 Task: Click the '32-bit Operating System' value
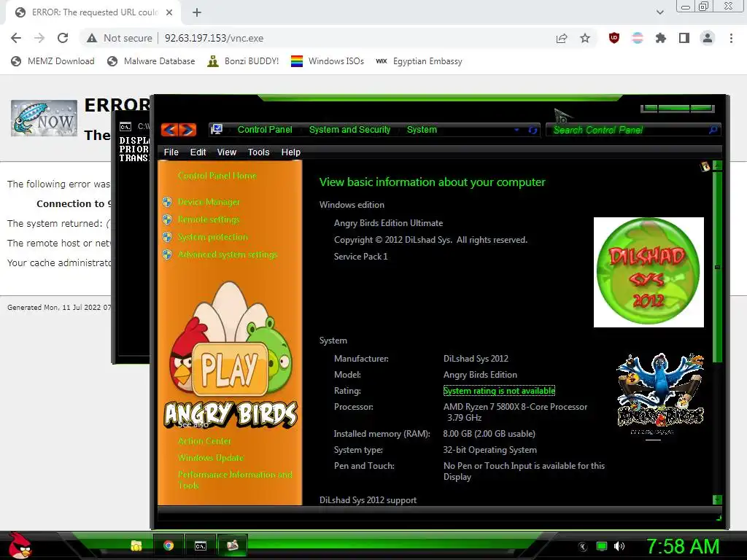pos(490,450)
